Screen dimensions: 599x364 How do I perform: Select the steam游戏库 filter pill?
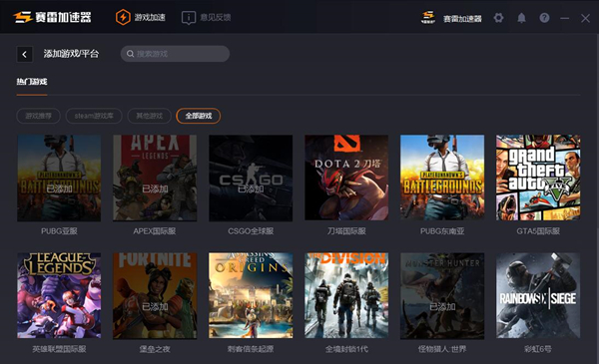coord(94,116)
